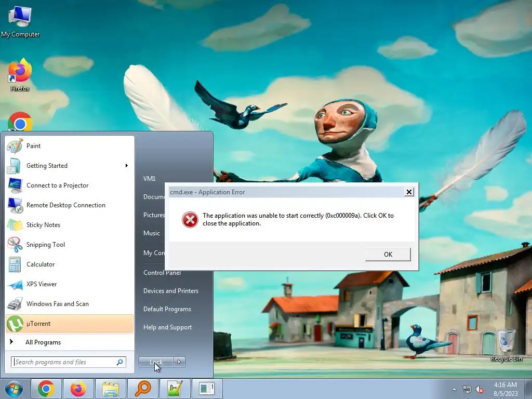Click the search magnifier in Start search box
Viewport: 532px width, 399px height.
pos(120,362)
